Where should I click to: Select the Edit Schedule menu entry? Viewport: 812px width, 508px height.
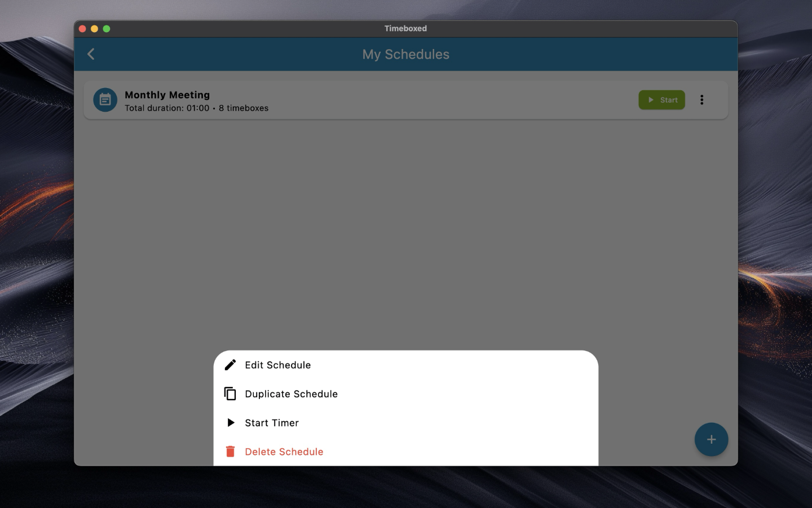pos(278,365)
